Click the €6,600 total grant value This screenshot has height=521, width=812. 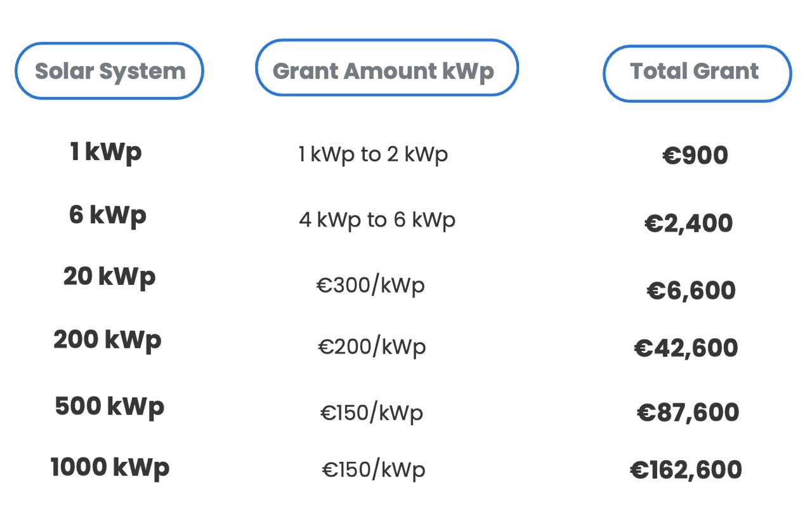pyautogui.click(x=691, y=291)
